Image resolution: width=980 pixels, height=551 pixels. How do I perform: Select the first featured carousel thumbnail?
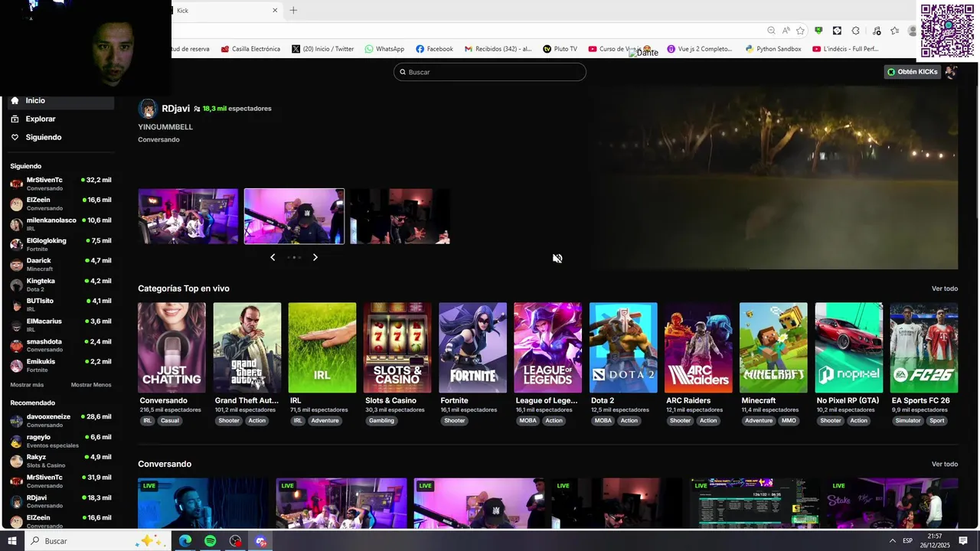188,217
